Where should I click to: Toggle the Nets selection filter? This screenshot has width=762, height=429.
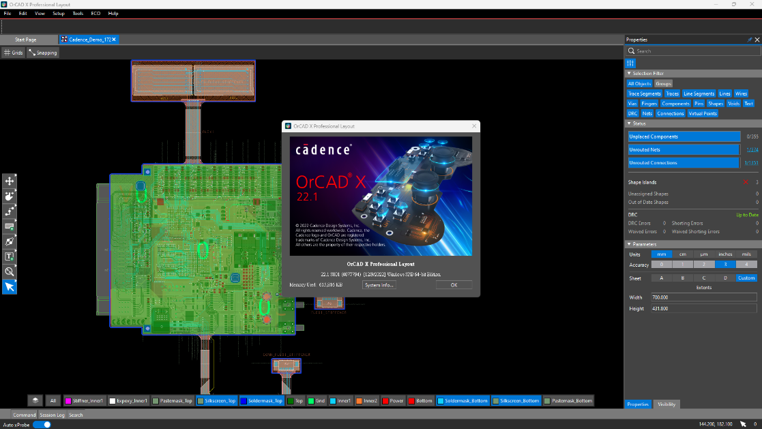[647, 114]
